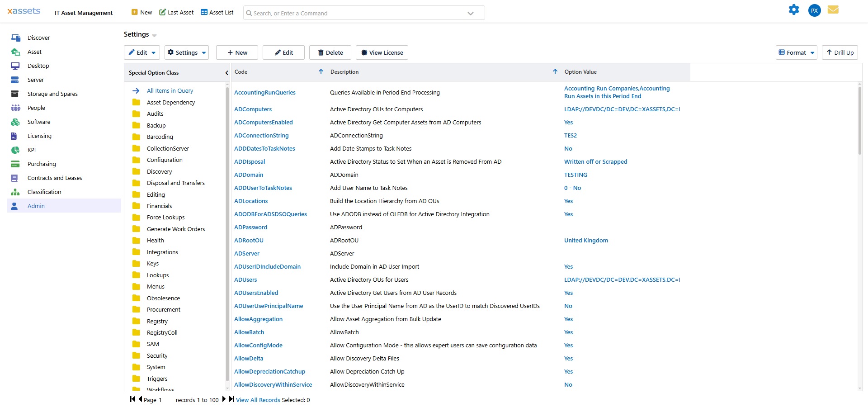Open the mail envelope icon top right
This screenshot has height=412, width=868.
pos(834,9)
